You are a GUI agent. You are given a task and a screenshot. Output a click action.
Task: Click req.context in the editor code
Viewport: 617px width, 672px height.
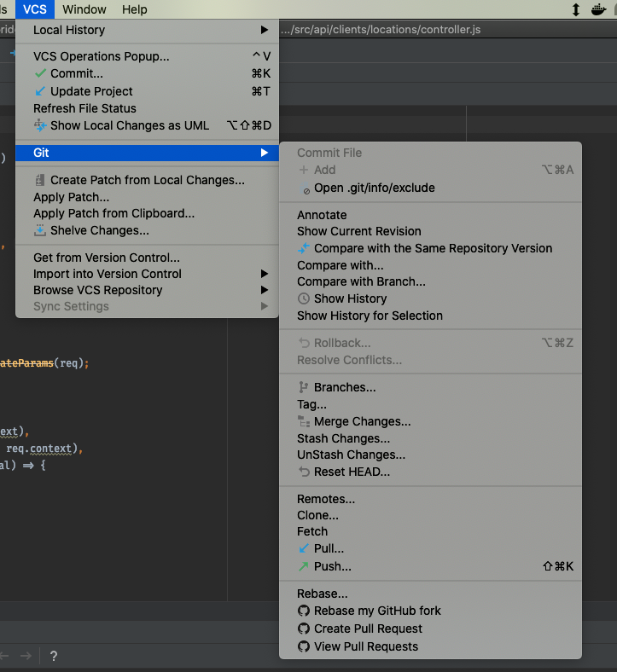39,449
